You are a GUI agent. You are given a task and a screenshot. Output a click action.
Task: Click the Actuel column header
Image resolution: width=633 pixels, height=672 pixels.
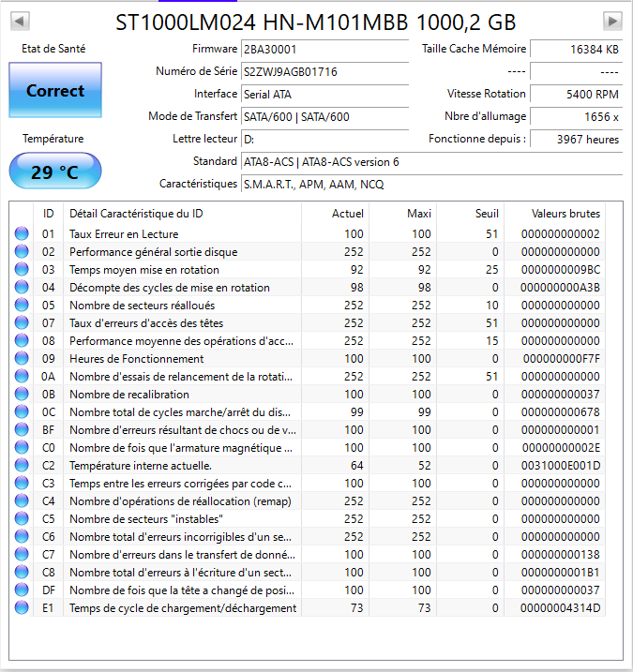point(336,213)
